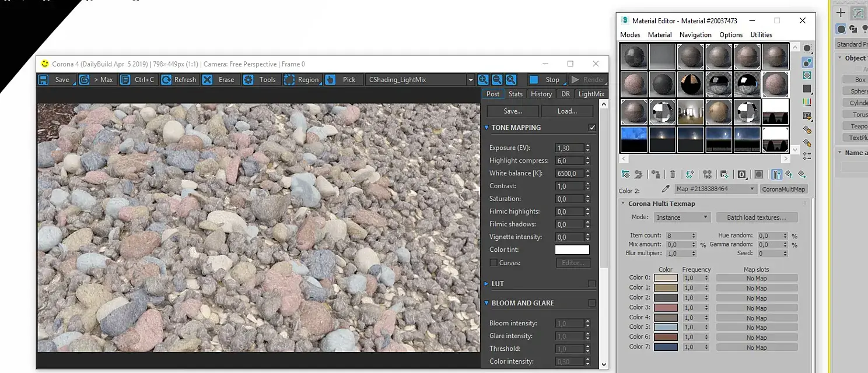Open Material Editor Options icon

pos(807,129)
